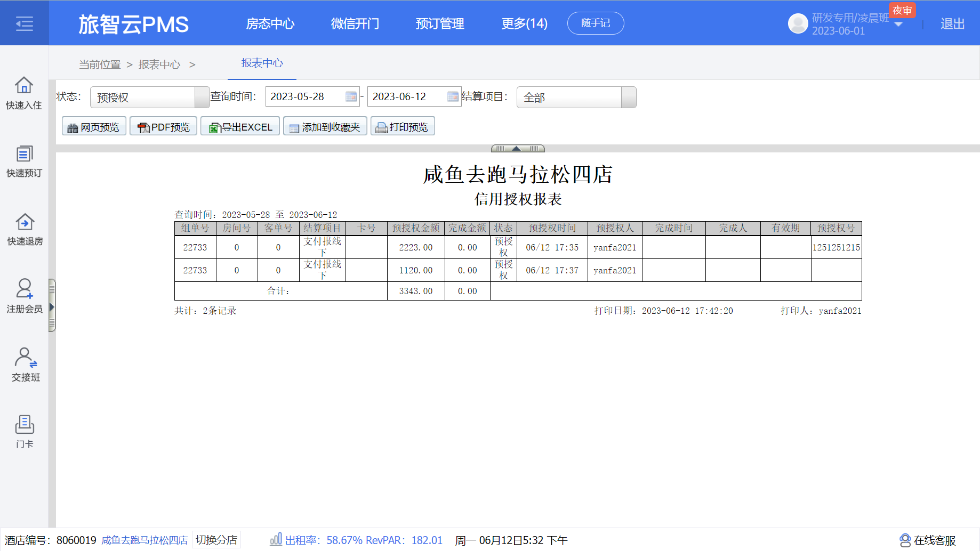Click 共计: 2条记录 record count
Screen dimensions: 980x551
click(205, 311)
